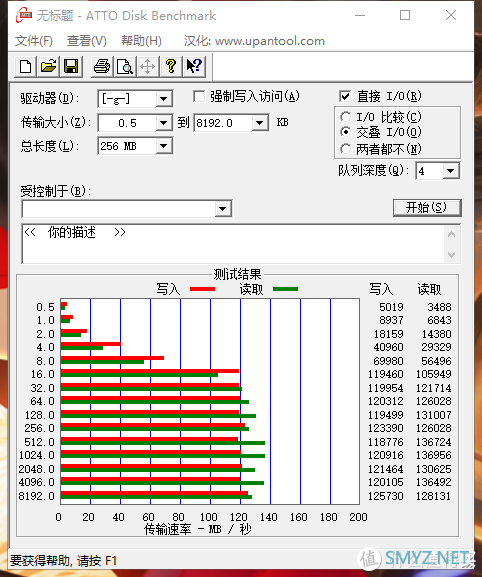The height and width of the screenshot is (577, 482).
Task: Open Print Preview from the toolbar
Action: click(x=125, y=67)
